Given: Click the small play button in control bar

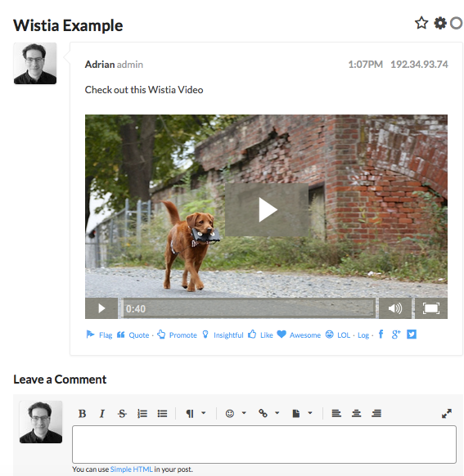Looking at the screenshot, I should coord(101,308).
